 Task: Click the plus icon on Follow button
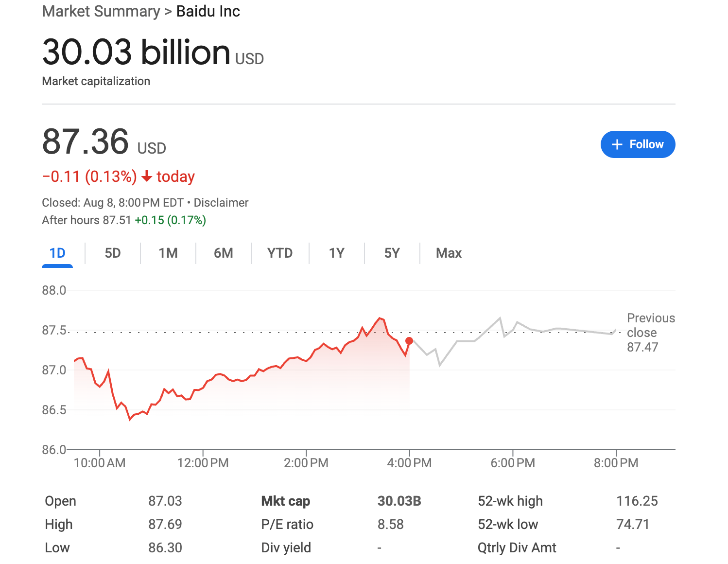617,144
